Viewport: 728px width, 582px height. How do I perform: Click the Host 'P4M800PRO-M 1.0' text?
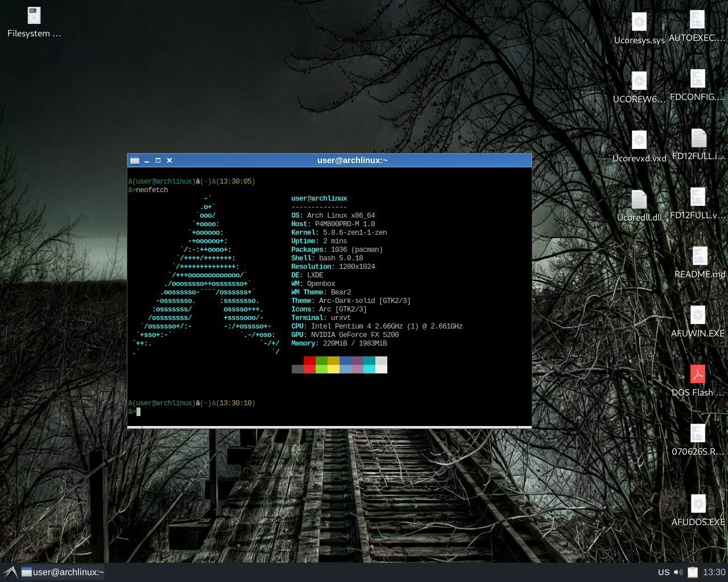tap(345, 224)
